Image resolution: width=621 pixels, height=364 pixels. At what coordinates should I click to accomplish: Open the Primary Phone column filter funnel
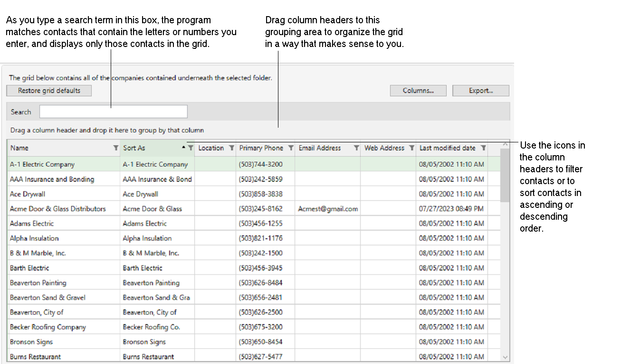click(x=290, y=148)
